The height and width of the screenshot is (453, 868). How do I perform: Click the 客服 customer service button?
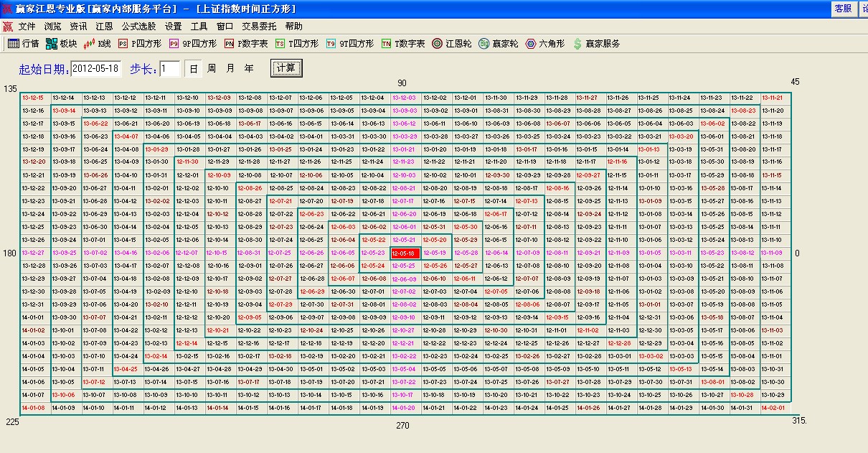point(842,9)
